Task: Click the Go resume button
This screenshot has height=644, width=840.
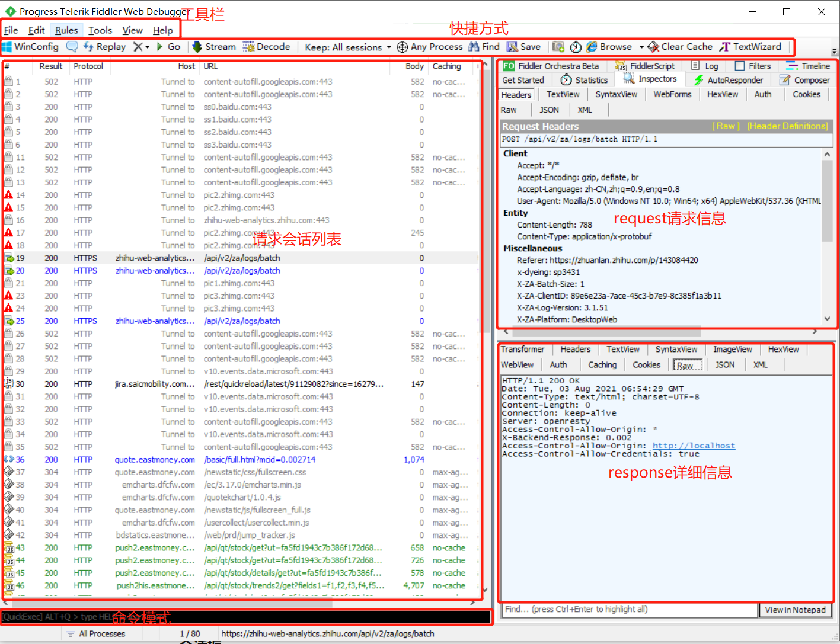Action: click(168, 47)
